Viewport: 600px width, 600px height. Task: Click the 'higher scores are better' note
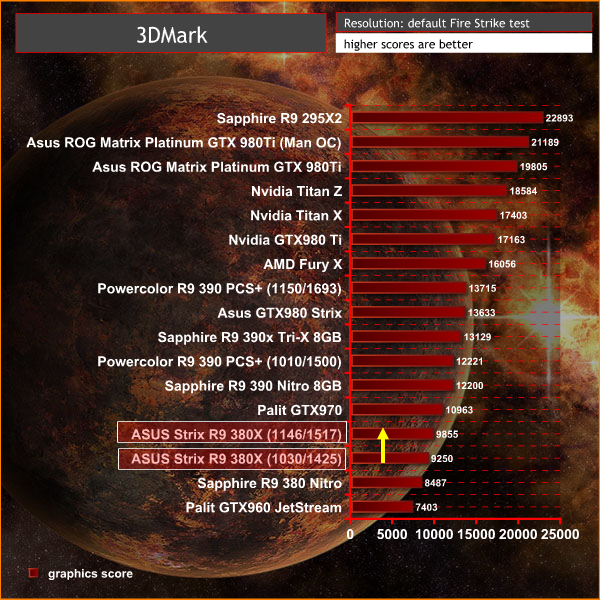pos(464,44)
